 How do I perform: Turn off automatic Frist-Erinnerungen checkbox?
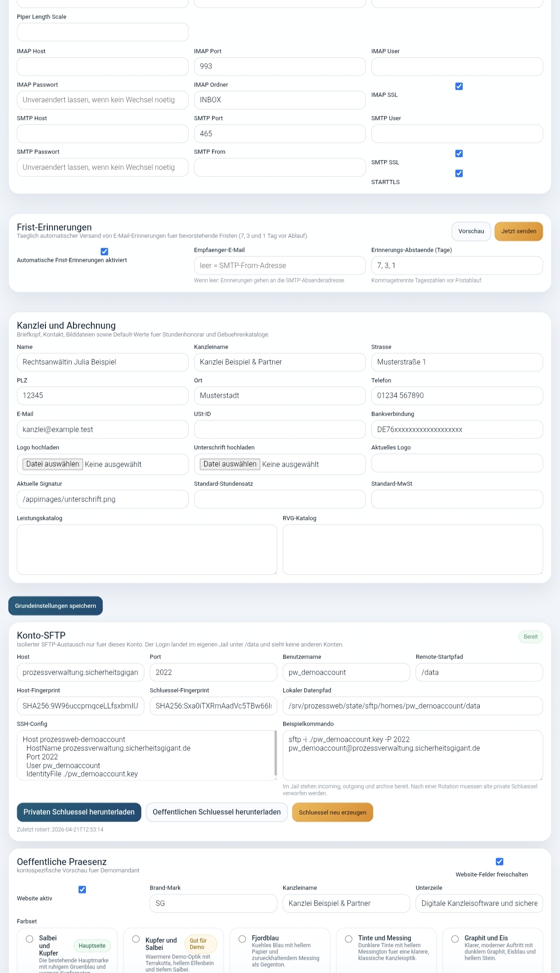(104, 251)
